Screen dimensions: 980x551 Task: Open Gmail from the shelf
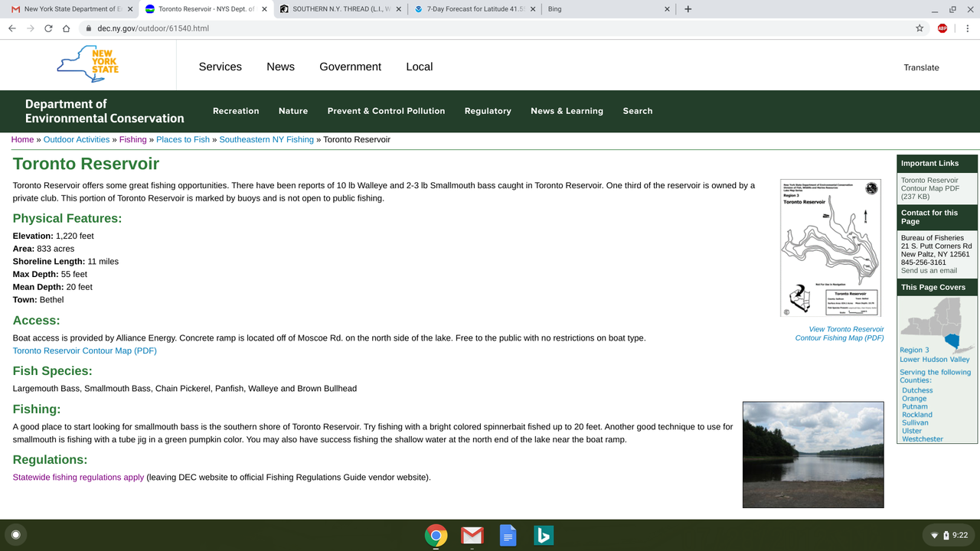point(472,536)
